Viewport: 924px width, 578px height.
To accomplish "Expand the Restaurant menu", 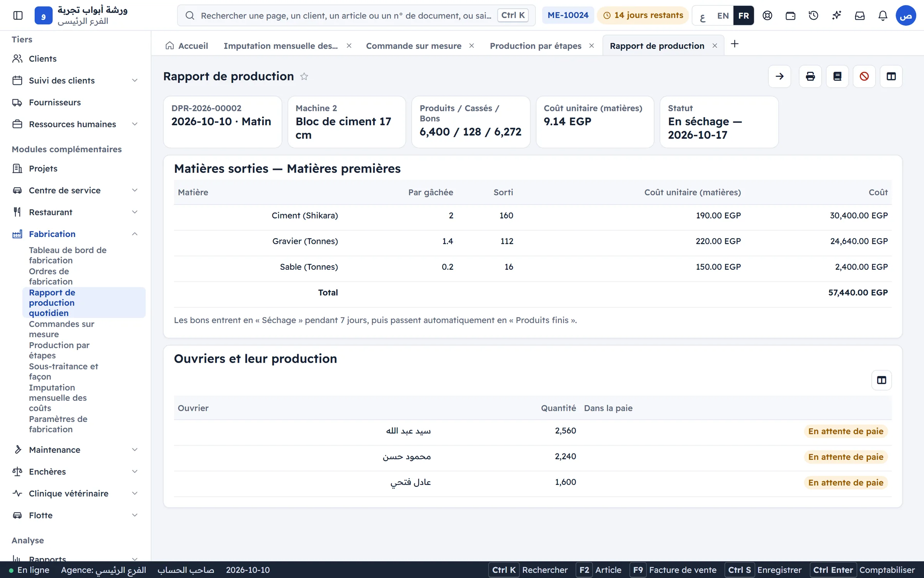I will [75, 212].
